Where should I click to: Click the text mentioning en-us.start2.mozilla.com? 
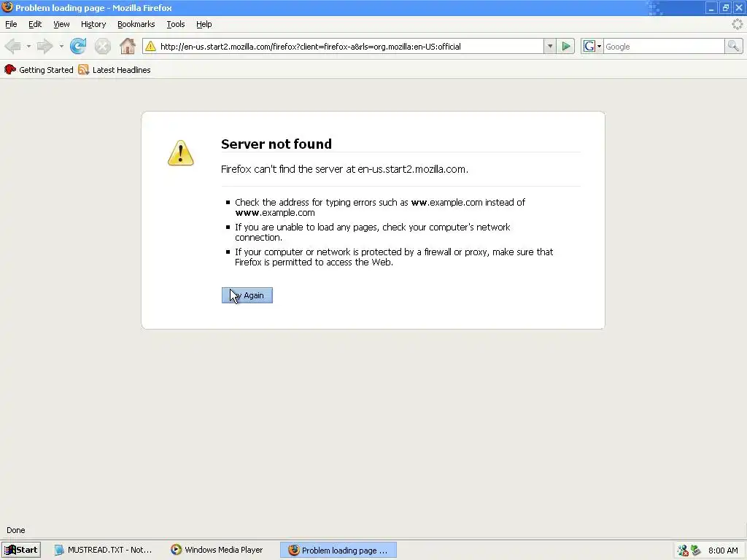pyautogui.click(x=344, y=169)
